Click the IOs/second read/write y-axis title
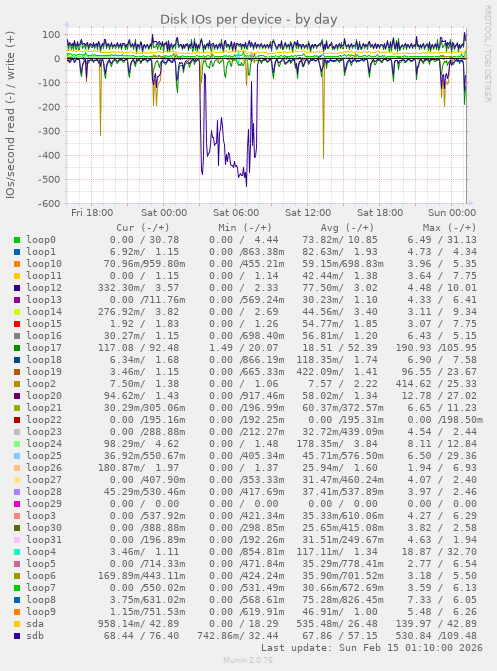497x671 pixels. [10, 115]
